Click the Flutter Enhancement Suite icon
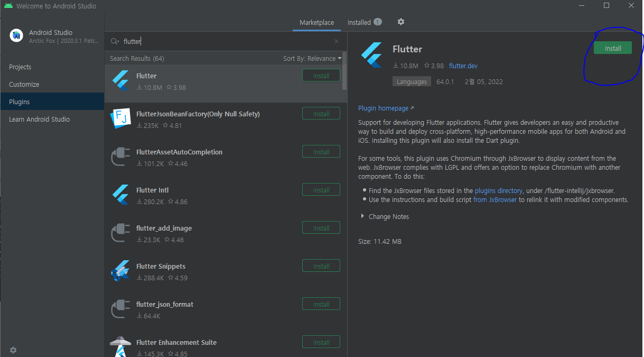Screen dimensions: 644x357 click(x=120, y=346)
